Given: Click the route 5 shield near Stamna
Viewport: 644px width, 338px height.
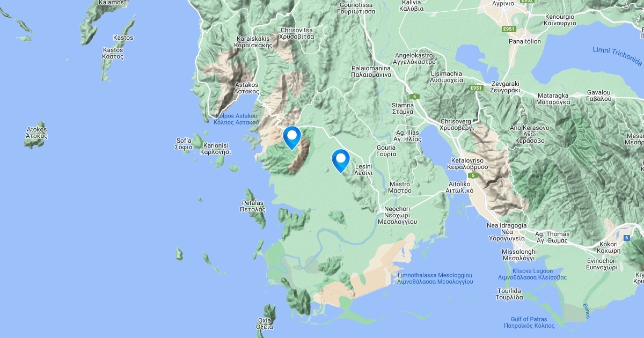Looking at the screenshot, I should [415, 96].
